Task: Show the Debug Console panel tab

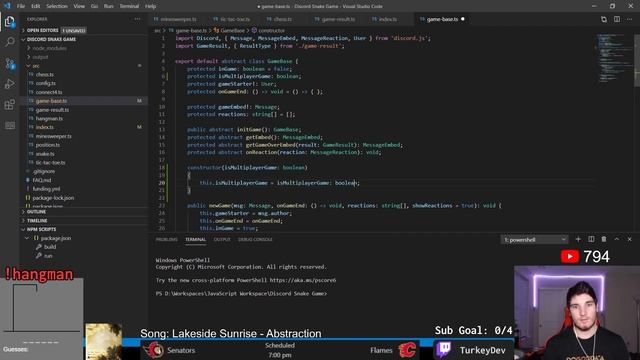Action: (x=255, y=240)
